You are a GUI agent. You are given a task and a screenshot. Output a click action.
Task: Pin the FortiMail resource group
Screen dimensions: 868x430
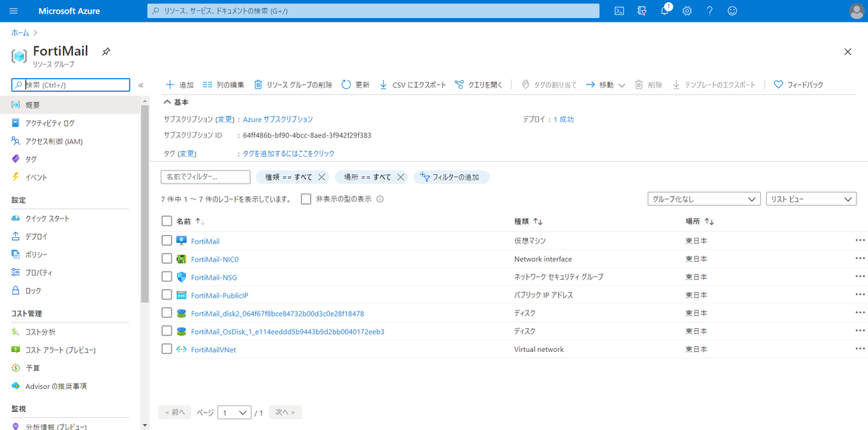coord(106,52)
